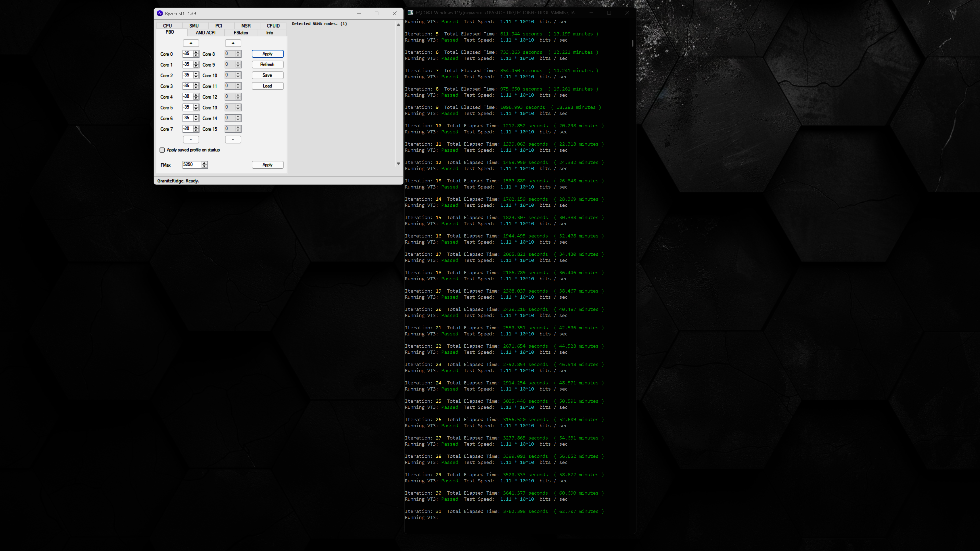Click the Save profile button

click(267, 75)
